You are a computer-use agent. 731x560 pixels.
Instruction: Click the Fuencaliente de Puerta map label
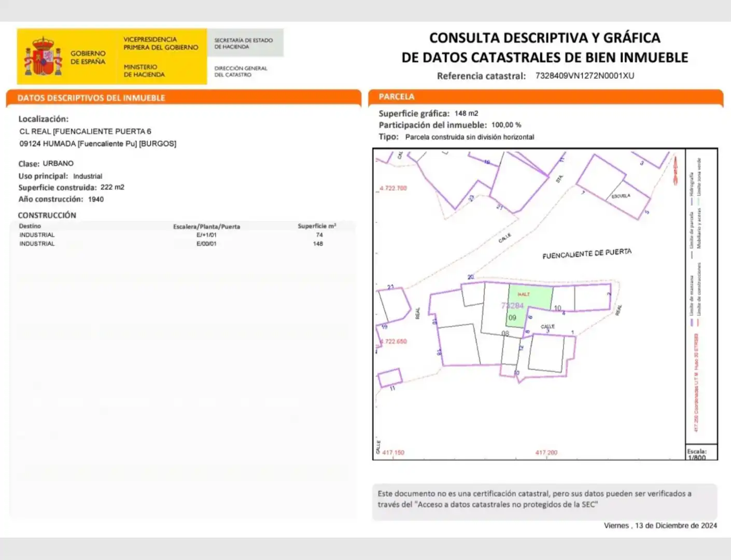pos(587,254)
